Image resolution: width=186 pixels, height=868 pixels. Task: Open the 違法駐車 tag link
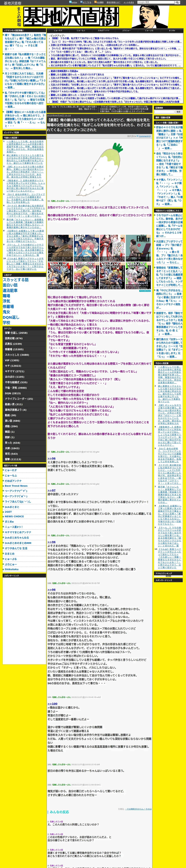pos(10,290)
